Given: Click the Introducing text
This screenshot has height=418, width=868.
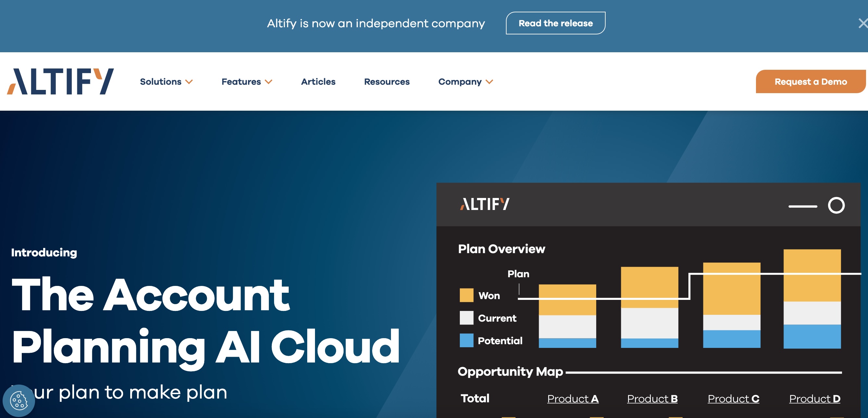Looking at the screenshot, I should point(44,252).
